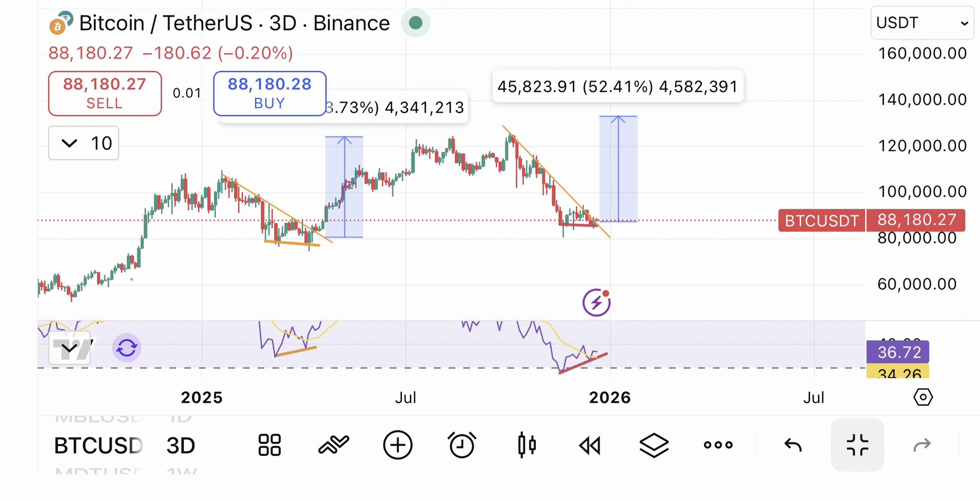Open the more options ellipsis menu

coord(717,444)
